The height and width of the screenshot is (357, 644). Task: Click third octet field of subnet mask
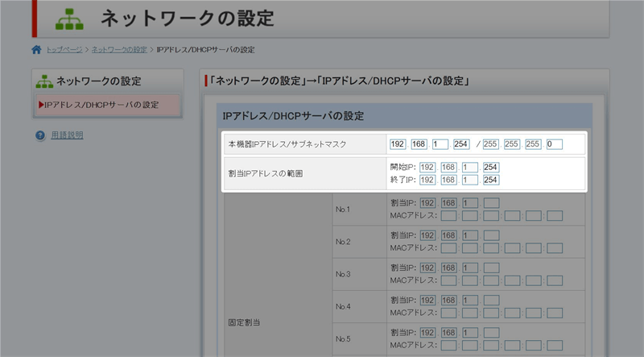tap(533, 144)
